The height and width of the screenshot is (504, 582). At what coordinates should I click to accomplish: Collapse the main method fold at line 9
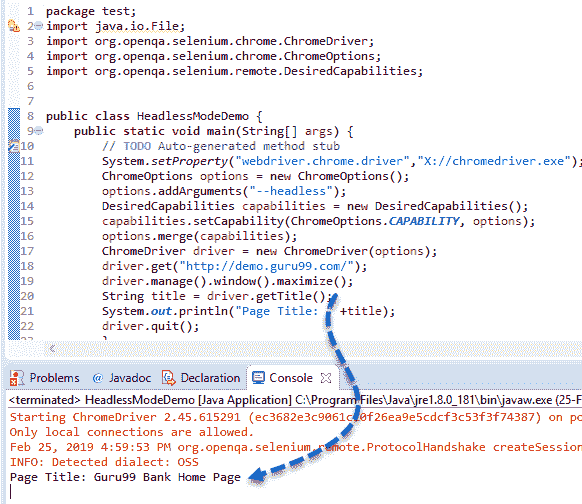(x=39, y=131)
